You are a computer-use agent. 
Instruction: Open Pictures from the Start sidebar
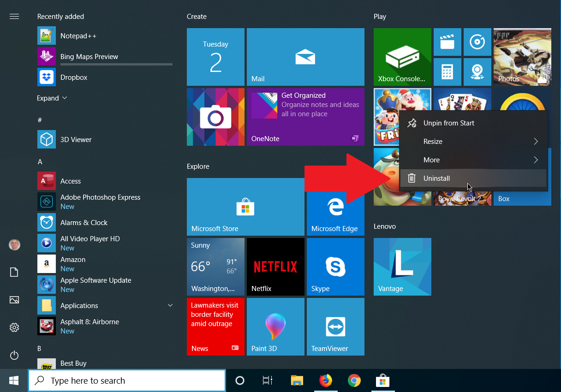[14, 300]
